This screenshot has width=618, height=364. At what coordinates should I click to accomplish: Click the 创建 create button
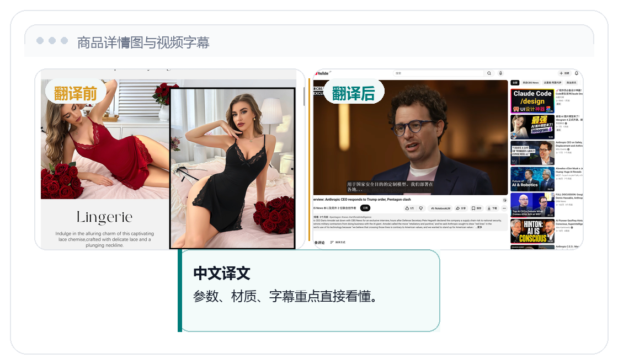(x=564, y=73)
